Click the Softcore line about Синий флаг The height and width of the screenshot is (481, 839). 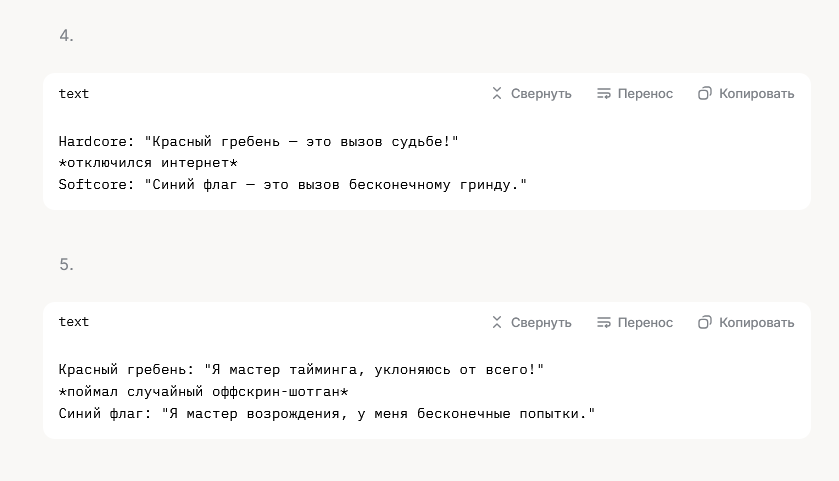(x=293, y=185)
